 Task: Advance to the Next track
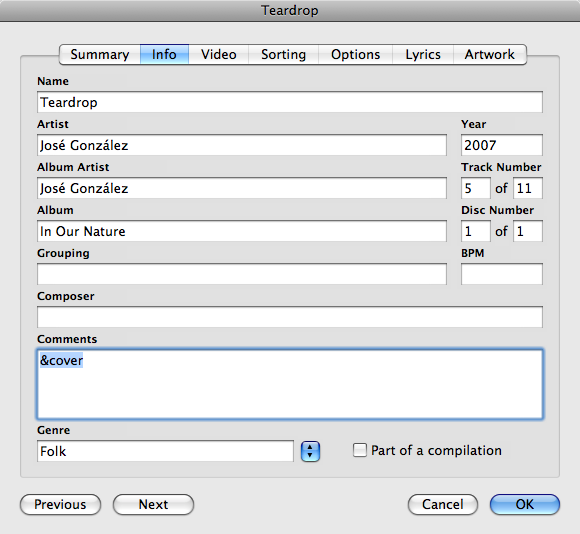point(154,504)
